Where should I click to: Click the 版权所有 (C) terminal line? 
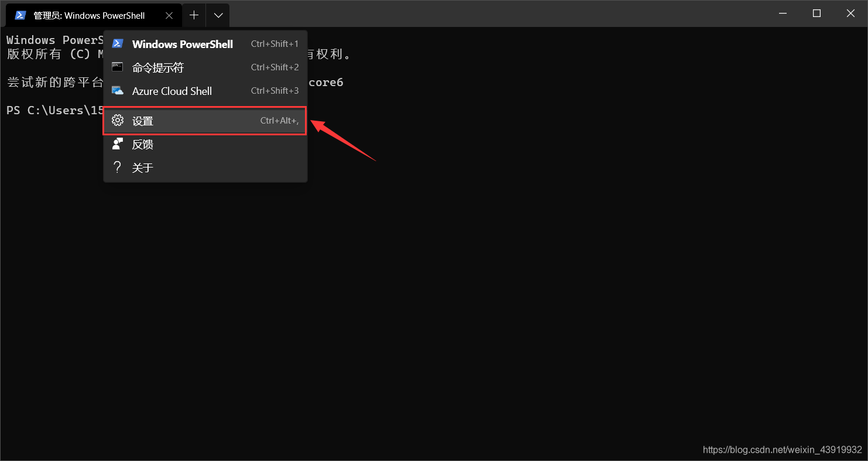click(55, 54)
